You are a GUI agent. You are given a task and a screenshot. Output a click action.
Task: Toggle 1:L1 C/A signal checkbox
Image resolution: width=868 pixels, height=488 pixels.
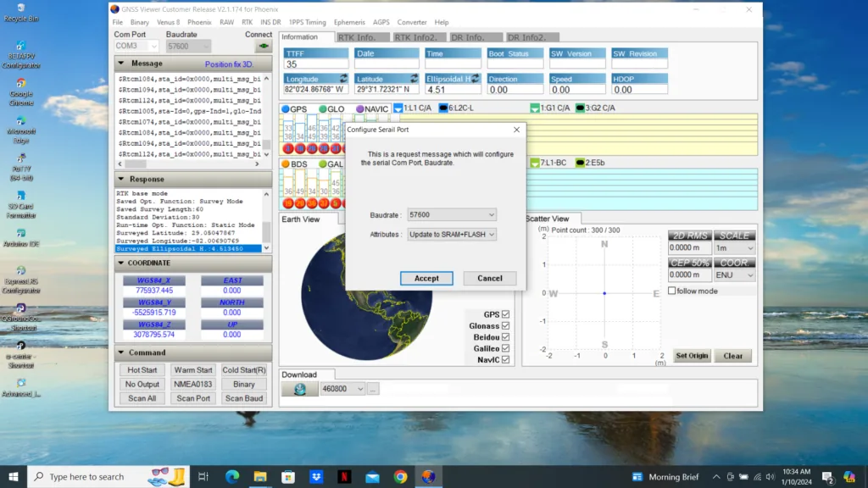[x=398, y=108]
